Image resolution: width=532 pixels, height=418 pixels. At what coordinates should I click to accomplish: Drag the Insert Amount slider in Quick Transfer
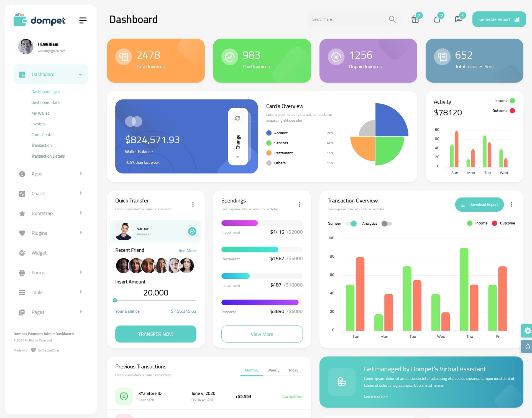[x=115, y=301]
